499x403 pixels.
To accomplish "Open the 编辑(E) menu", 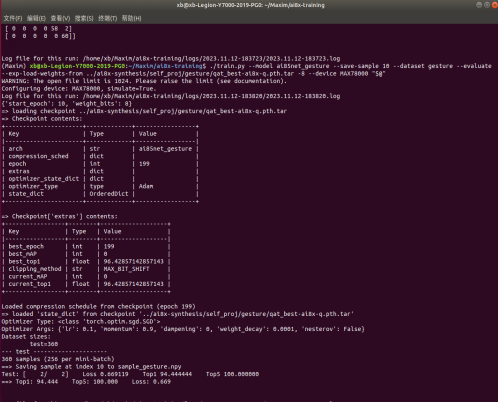I will click(x=36, y=18).
